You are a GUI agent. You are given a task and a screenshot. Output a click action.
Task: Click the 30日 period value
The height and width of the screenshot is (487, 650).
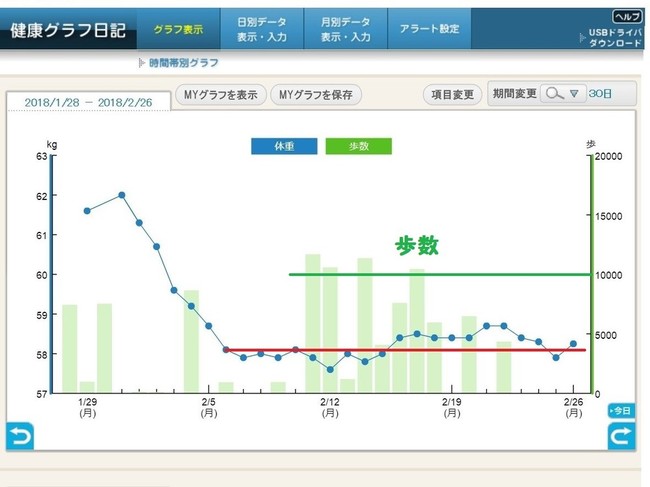[600, 94]
